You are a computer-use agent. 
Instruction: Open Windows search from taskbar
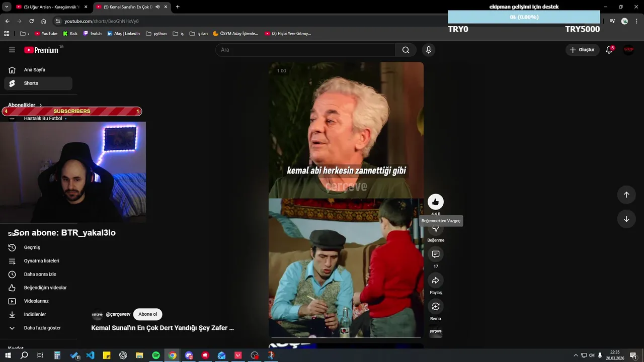coord(24,355)
